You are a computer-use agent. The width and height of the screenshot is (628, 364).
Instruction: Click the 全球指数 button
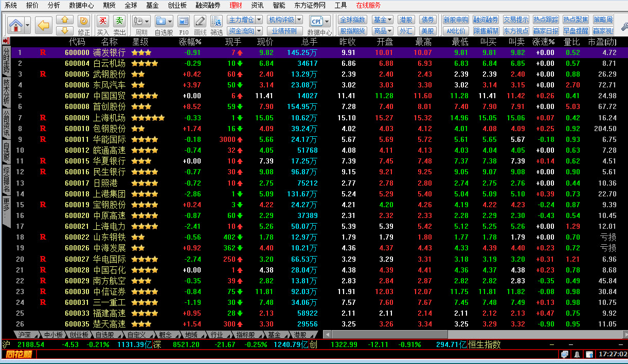352,20
